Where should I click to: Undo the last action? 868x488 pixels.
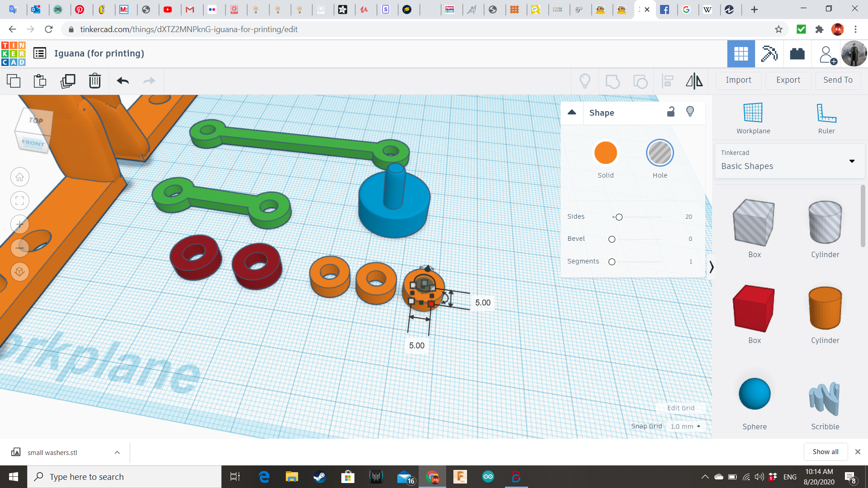point(123,81)
